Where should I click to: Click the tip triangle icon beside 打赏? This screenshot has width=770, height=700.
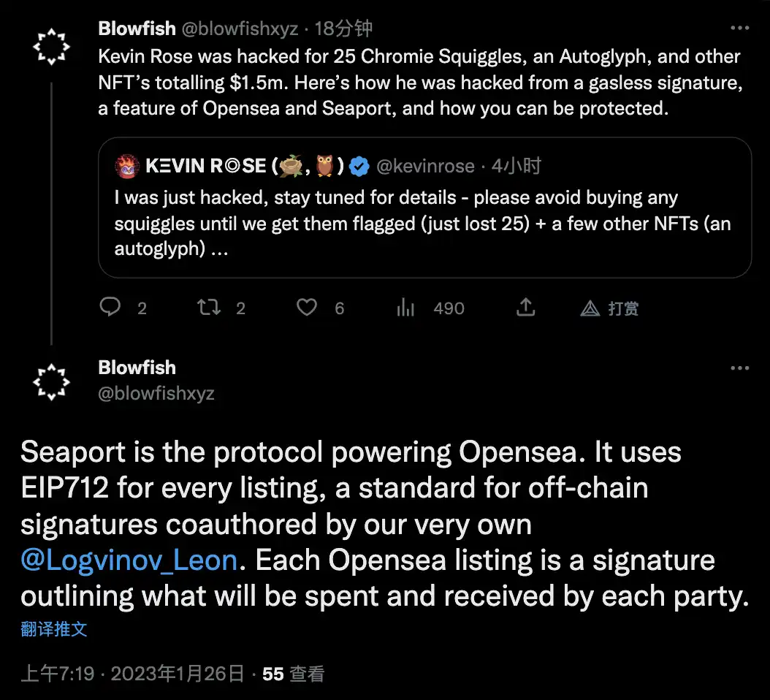(x=590, y=308)
